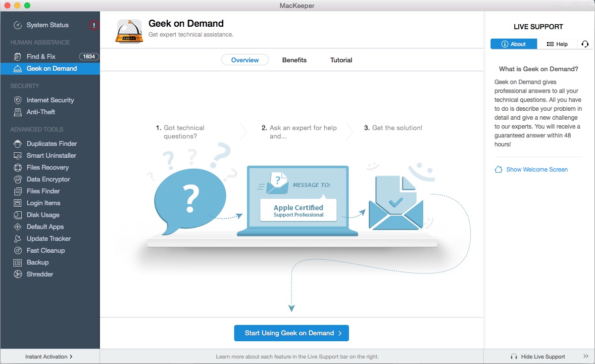Image resolution: width=595 pixels, height=364 pixels.
Task: Select the Help tab in Live Support
Action: point(557,44)
